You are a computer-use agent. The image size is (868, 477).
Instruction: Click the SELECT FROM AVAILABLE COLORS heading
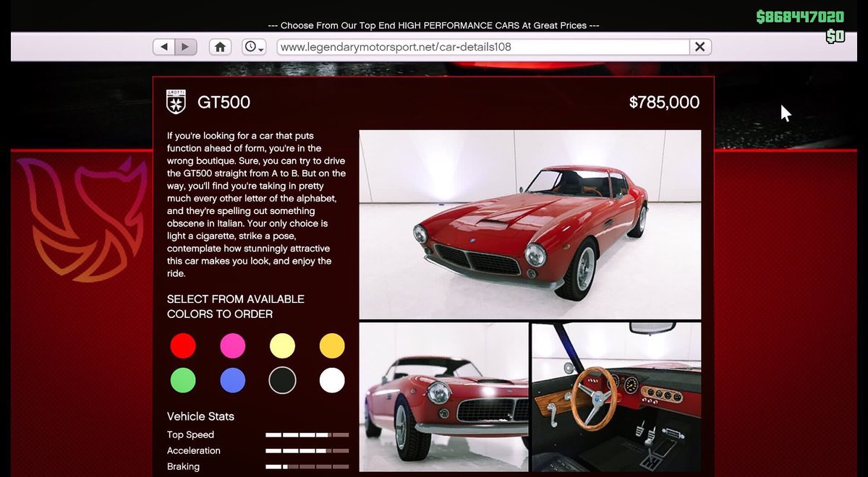coord(236,306)
